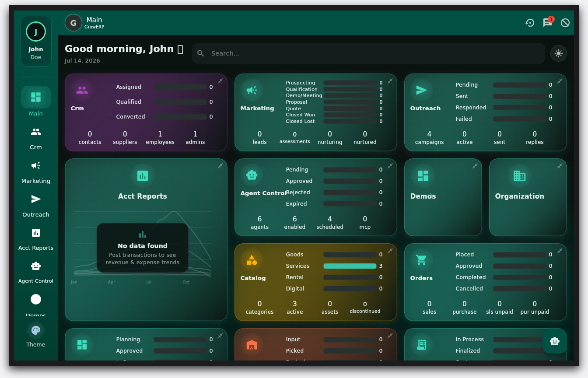Image resolution: width=588 pixels, height=378 pixels.
Task: Collapse the Outreach card
Action: [x=560, y=81]
